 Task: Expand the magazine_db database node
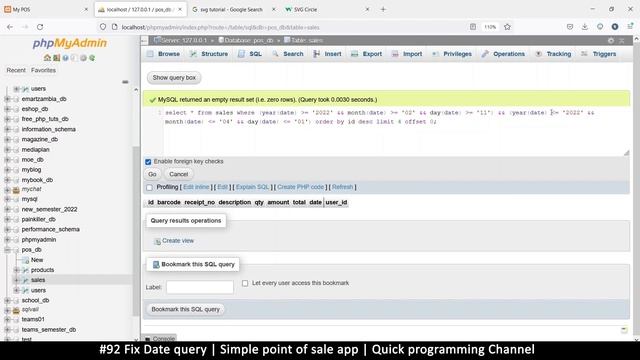(x=7, y=140)
